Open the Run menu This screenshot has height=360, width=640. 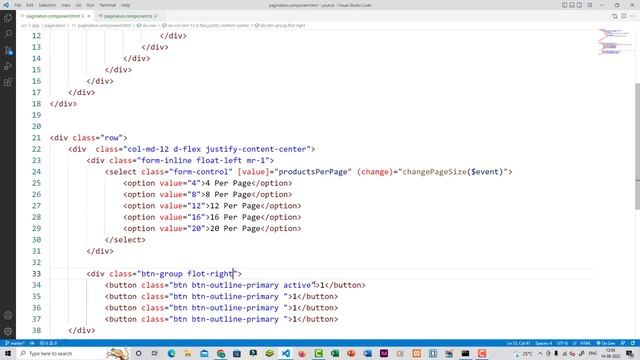point(91,5)
